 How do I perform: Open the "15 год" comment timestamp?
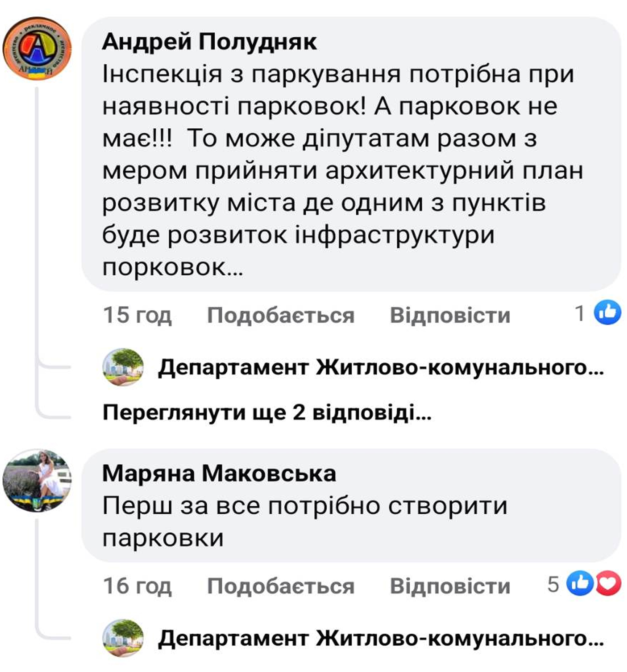click(x=137, y=315)
